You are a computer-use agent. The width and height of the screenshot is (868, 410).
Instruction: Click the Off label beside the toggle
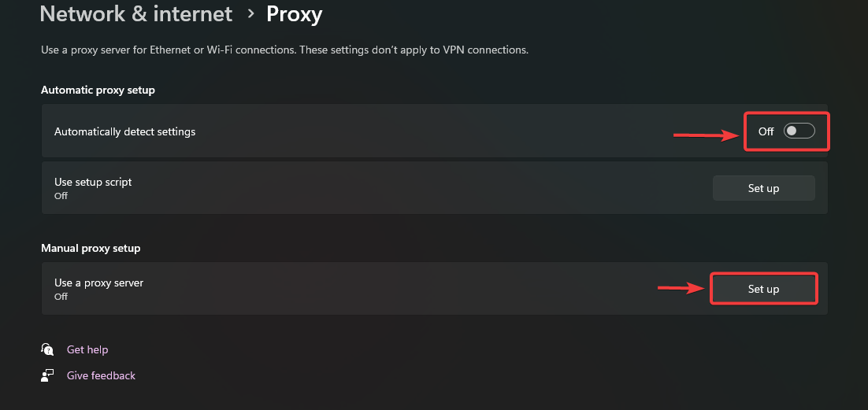click(x=766, y=131)
